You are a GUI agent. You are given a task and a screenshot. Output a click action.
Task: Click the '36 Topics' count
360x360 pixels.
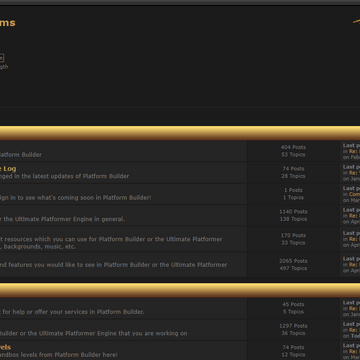click(293, 333)
